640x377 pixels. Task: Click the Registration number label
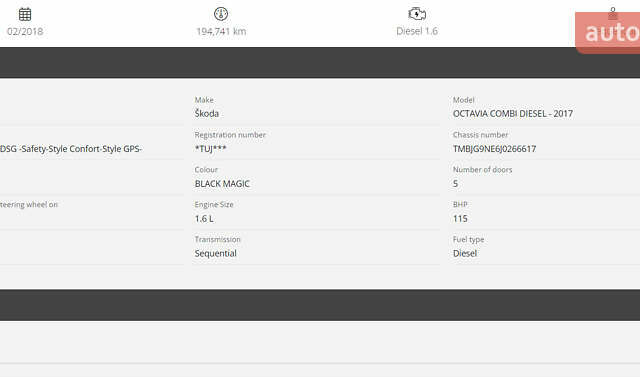(x=230, y=135)
